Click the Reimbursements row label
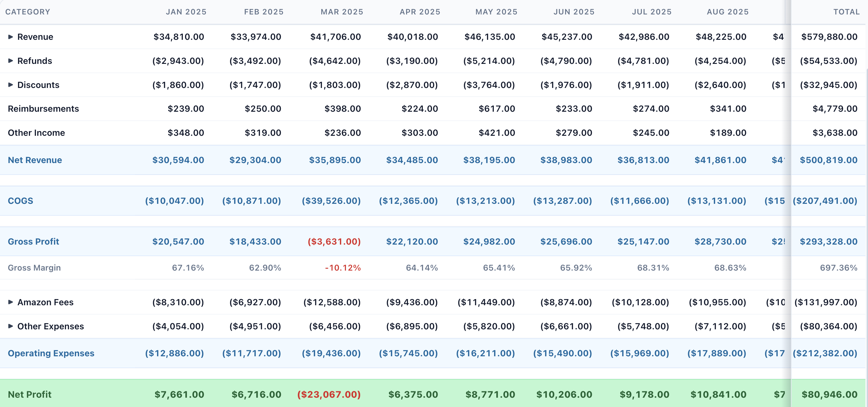 click(x=43, y=108)
